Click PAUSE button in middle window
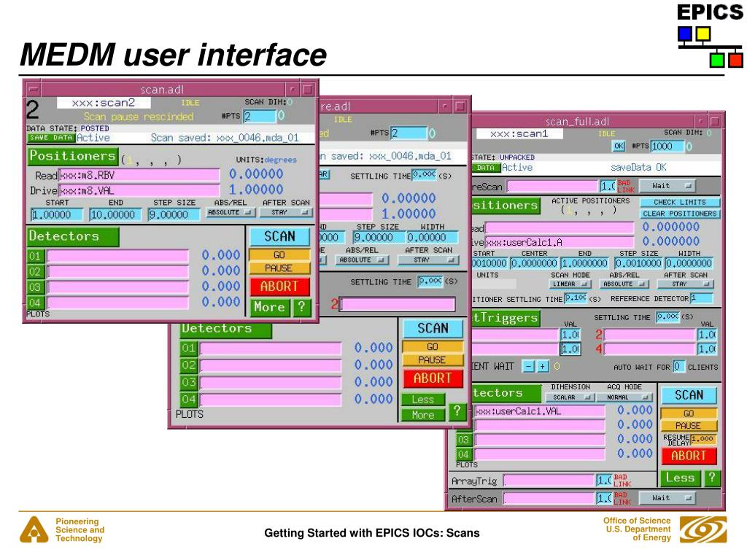This screenshot has width=747, height=560. click(x=433, y=360)
